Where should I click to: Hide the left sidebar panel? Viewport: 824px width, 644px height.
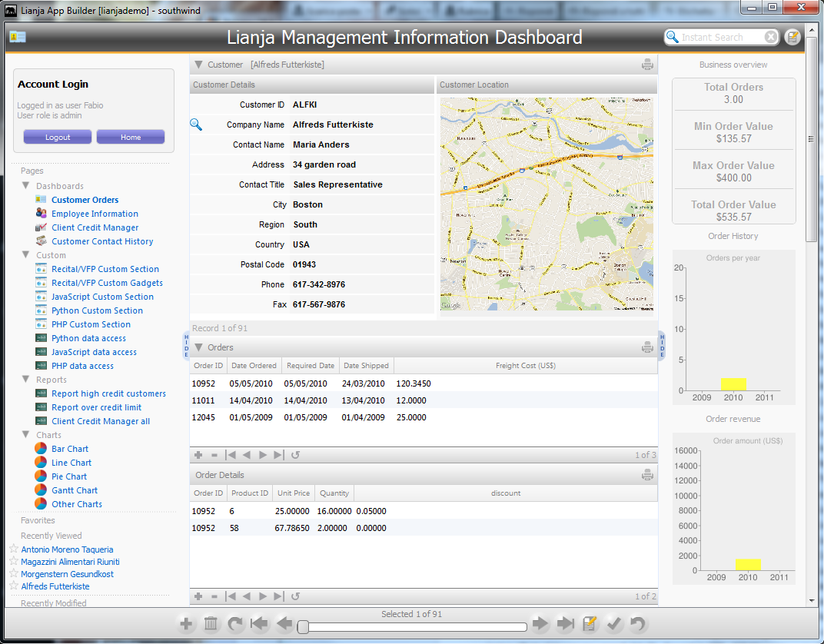[x=186, y=346]
